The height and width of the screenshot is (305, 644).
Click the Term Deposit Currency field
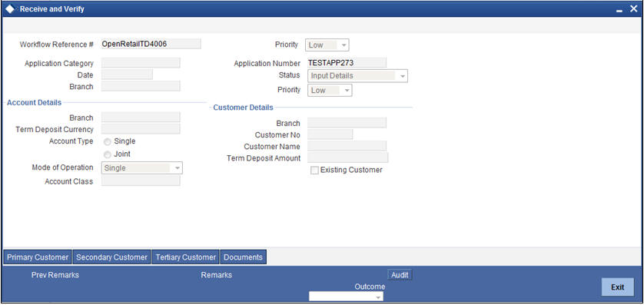(x=141, y=129)
